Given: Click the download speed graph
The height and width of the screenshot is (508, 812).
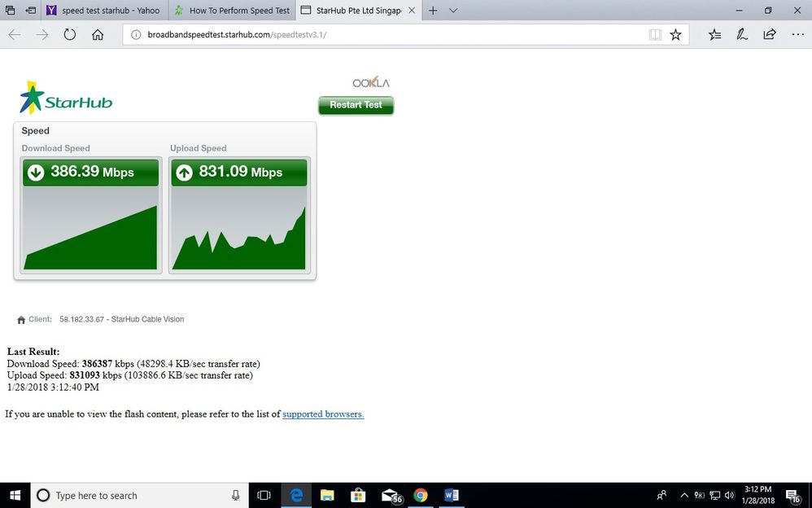Looking at the screenshot, I should point(90,228).
